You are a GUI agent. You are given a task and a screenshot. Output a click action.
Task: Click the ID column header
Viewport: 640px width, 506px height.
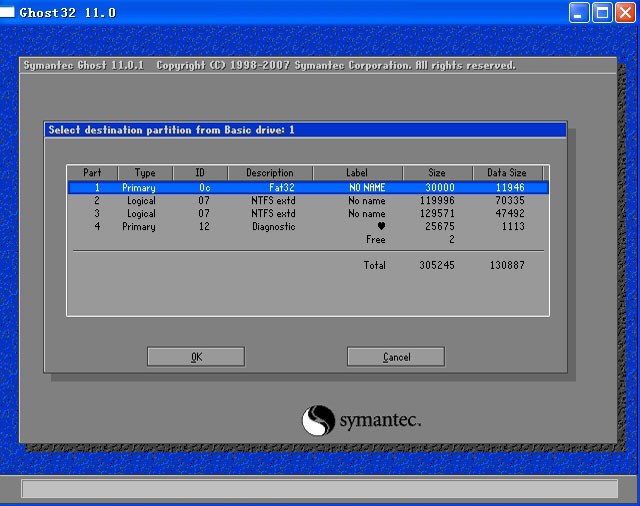coord(200,173)
